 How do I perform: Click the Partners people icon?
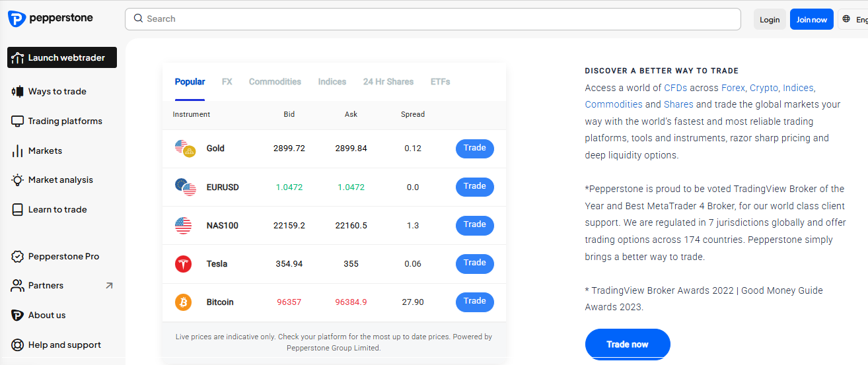pos(18,286)
